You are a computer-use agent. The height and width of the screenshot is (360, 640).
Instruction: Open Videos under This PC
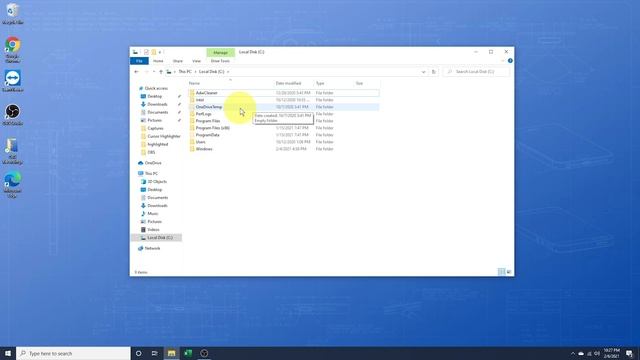tap(153, 230)
